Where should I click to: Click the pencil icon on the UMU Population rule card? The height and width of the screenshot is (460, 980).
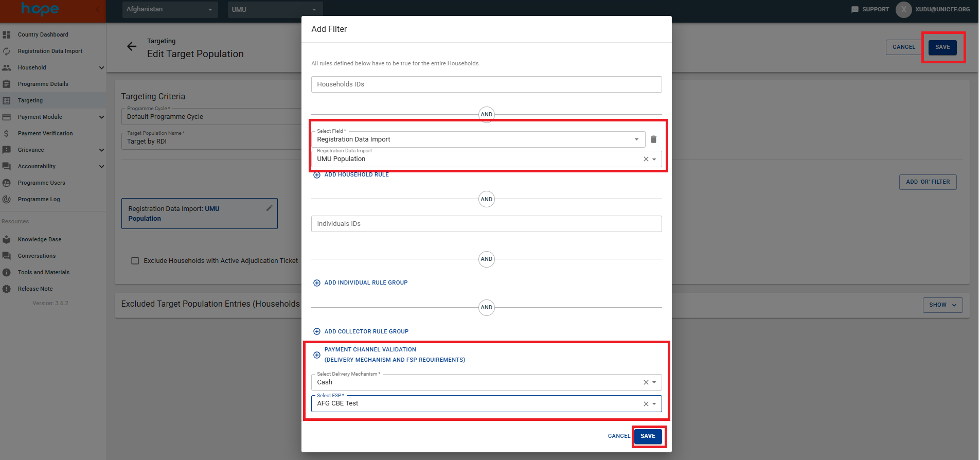(269, 208)
